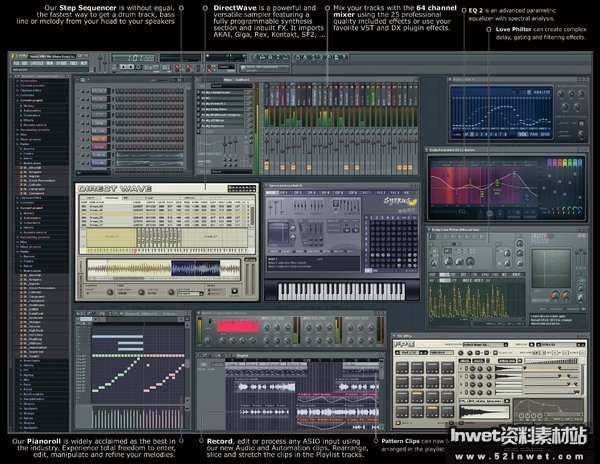This screenshot has height=464, width=600.
Task: Click the top audio clip in Playlist
Action: (266, 387)
